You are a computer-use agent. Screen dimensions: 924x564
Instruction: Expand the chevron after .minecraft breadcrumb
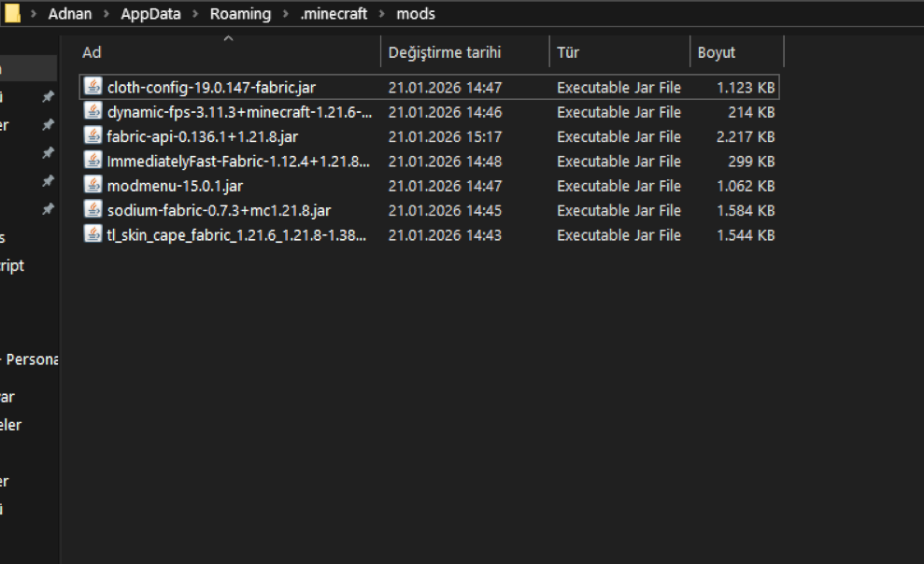(x=382, y=14)
